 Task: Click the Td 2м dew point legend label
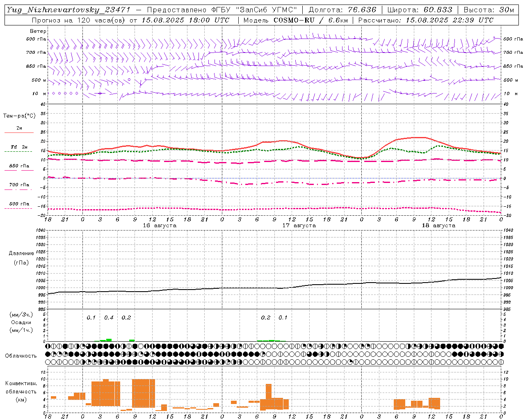coord(19,147)
